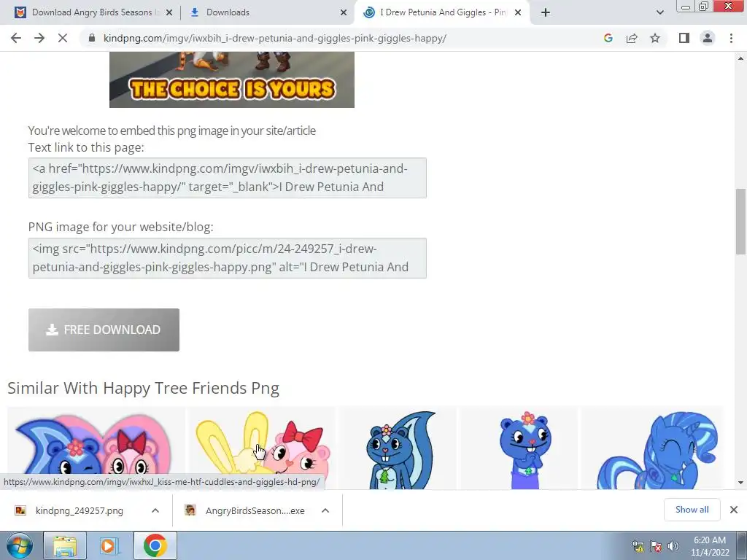This screenshot has height=560, width=747.
Task: Open the standing blue Petunia skunk thumbnail
Action: pos(398,448)
